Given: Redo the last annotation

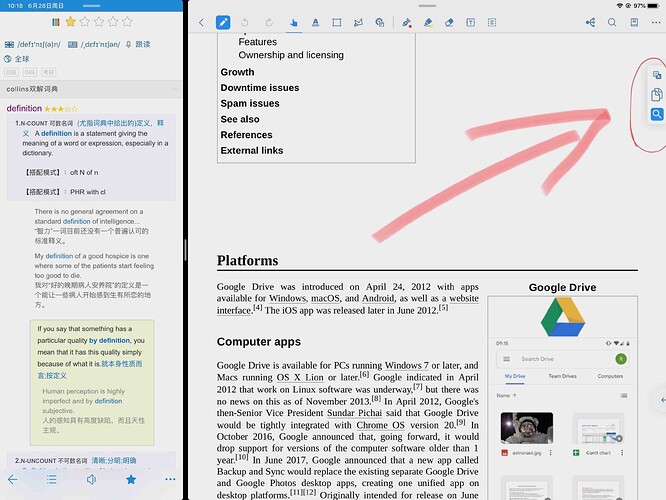Looking at the screenshot, I should click(269, 23).
